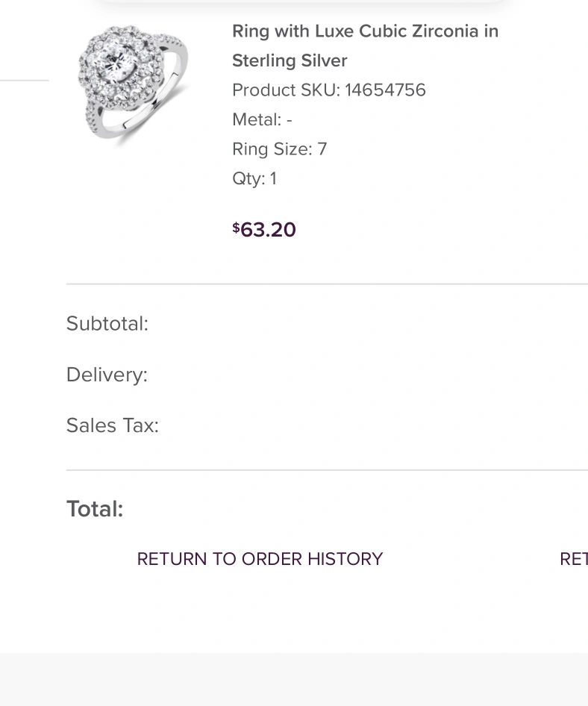Screen dimensions: 588x706
Task: Open the Ring with Luxe Cubic Zirconia title
Action: click(365, 32)
